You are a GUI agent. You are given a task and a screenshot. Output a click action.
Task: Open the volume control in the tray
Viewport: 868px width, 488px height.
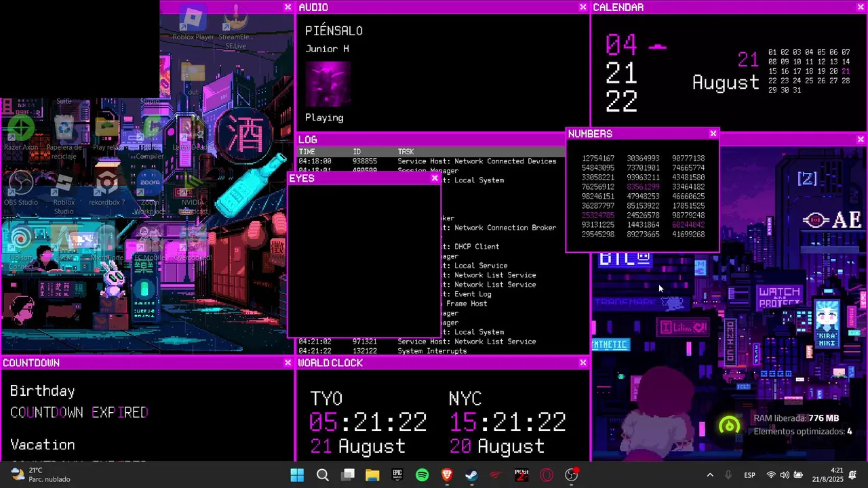pos(785,475)
